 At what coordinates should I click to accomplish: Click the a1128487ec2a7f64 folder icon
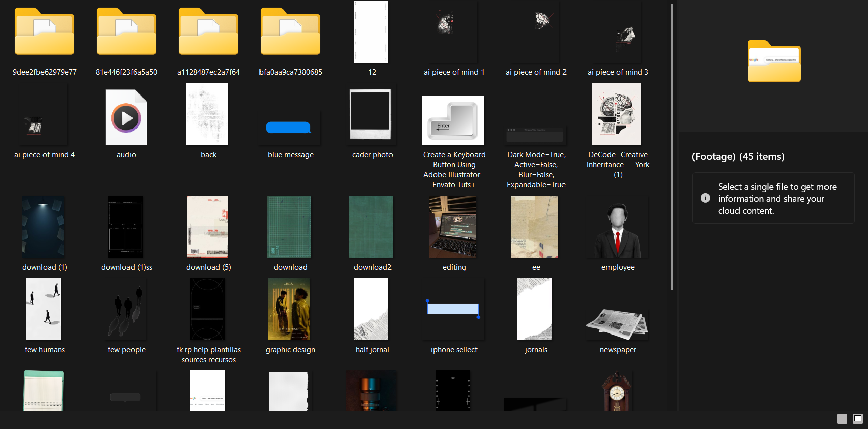(208, 32)
